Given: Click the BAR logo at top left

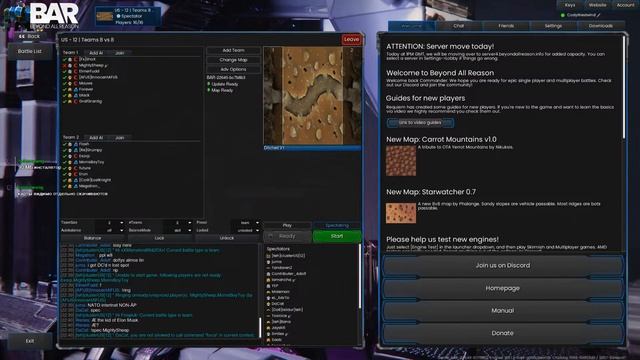Looking at the screenshot, I should 41,15.
